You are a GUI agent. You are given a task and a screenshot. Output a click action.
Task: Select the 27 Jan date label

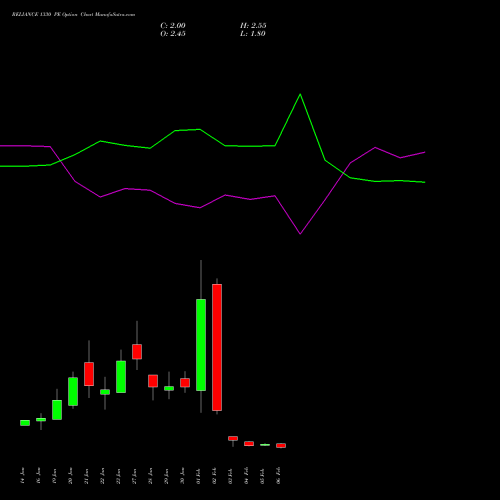coord(134,475)
